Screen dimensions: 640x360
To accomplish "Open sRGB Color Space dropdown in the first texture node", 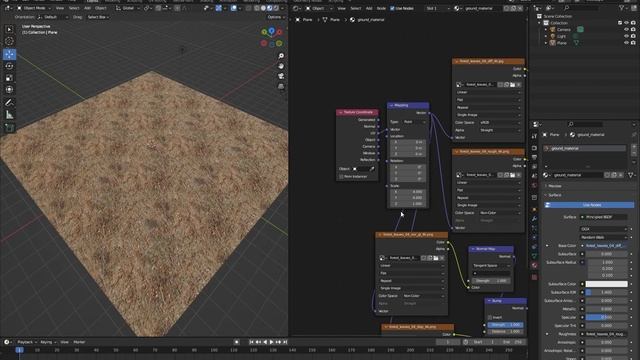I will click(x=500, y=122).
